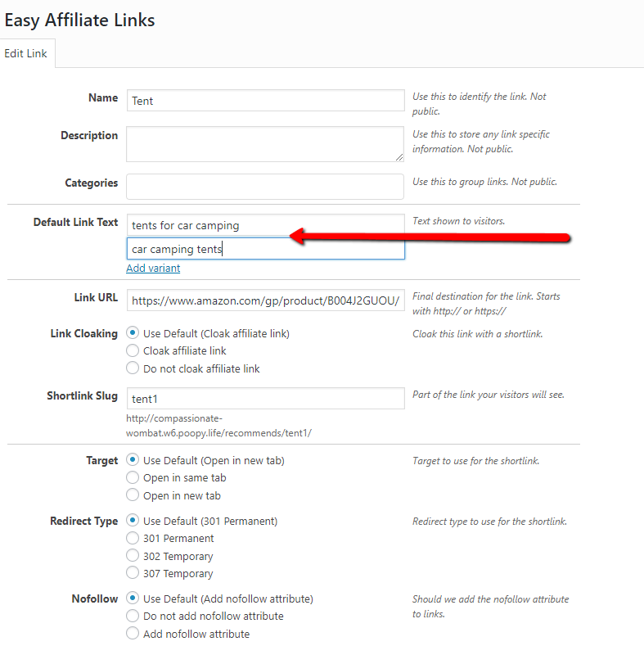644x664 pixels.
Task: Click the "Add variant" link
Action: [153, 268]
